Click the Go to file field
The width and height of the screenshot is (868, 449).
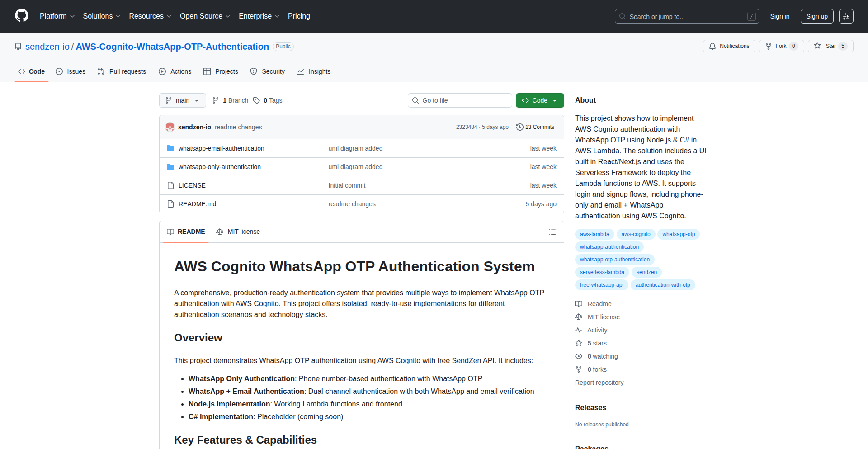459,100
